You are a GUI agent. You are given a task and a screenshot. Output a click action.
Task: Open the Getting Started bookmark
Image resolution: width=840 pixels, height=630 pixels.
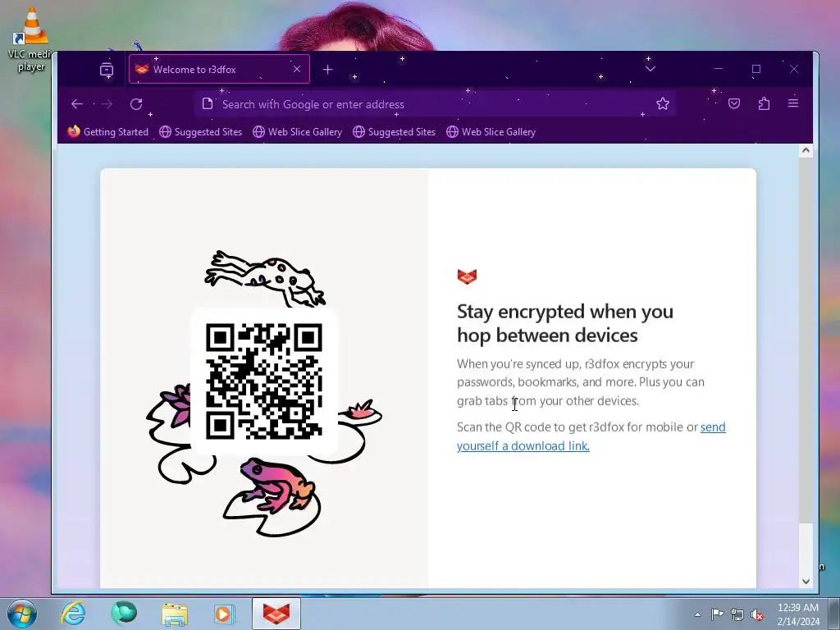108,132
